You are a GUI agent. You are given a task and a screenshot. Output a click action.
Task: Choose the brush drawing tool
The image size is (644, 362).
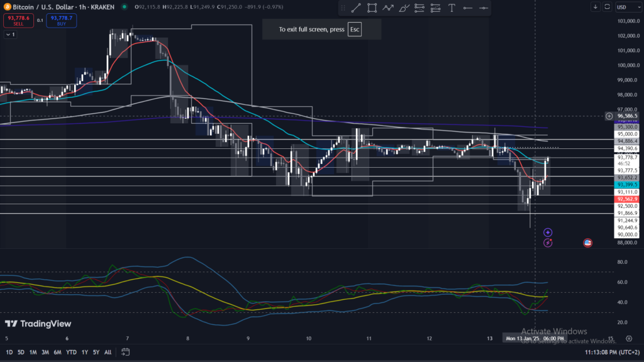coord(404,8)
